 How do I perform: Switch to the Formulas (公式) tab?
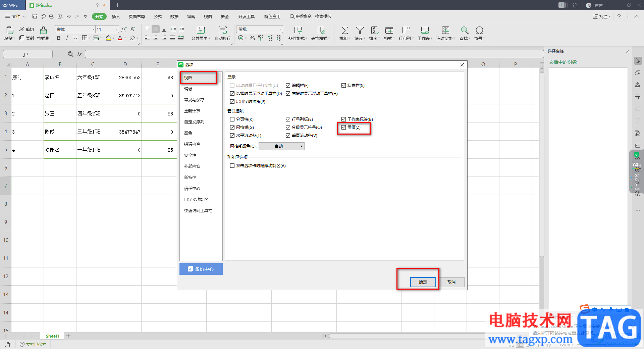coord(158,16)
